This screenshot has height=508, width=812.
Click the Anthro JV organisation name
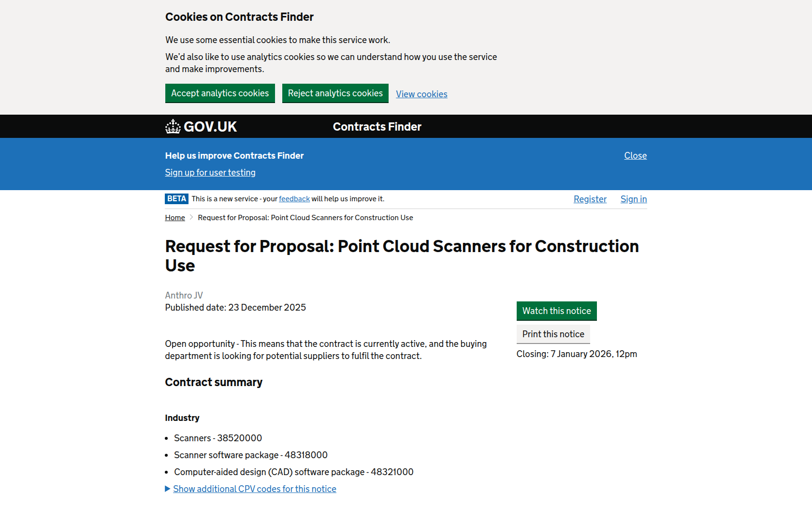click(x=184, y=296)
